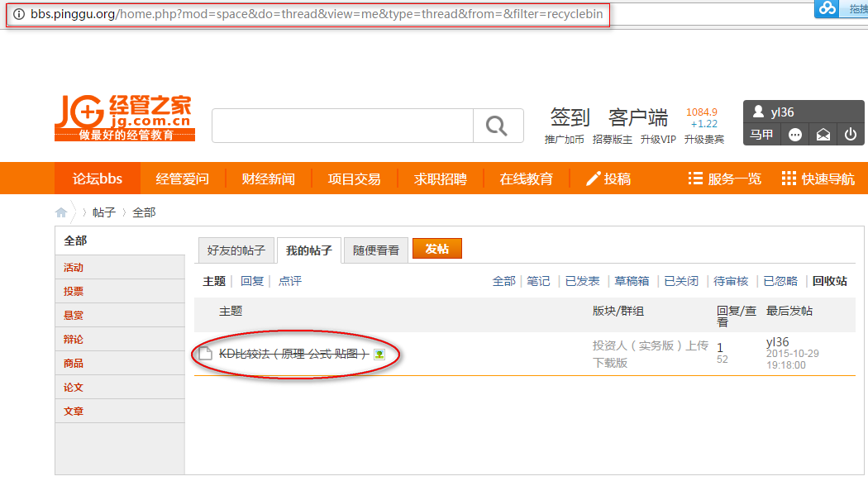Screen dimensions: 868x481
Task: Click the image attachment icon beside KD比较法
Action: pyautogui.click(x=379, y=355)
